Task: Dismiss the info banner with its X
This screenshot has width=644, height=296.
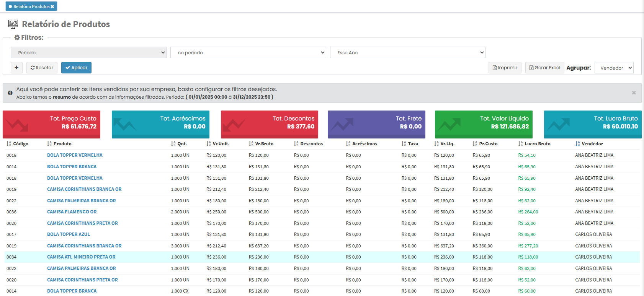Action: (x=634, y=93)
